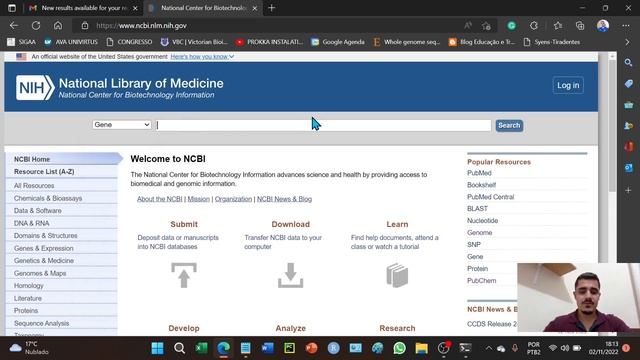
Task: Show hidden system tray icons
Action: coord(489,348)
